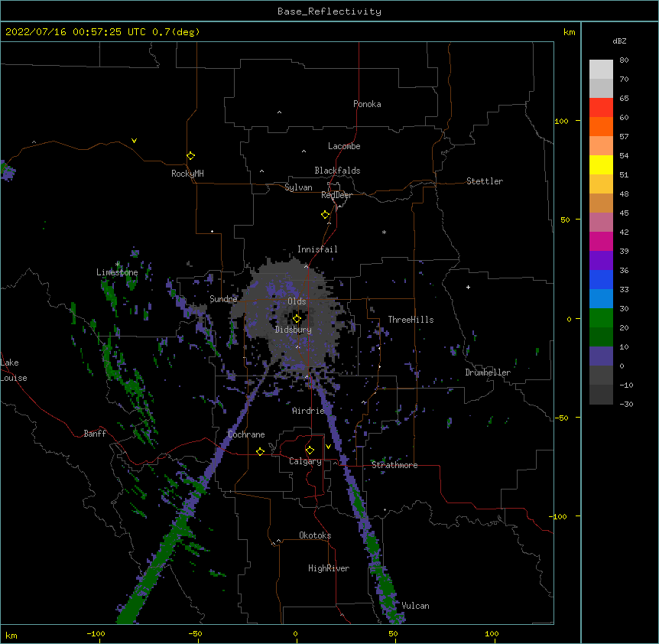
Task: Click the yellow radar-site diamond between Olds and Didsbury
Action: point(297,319)
